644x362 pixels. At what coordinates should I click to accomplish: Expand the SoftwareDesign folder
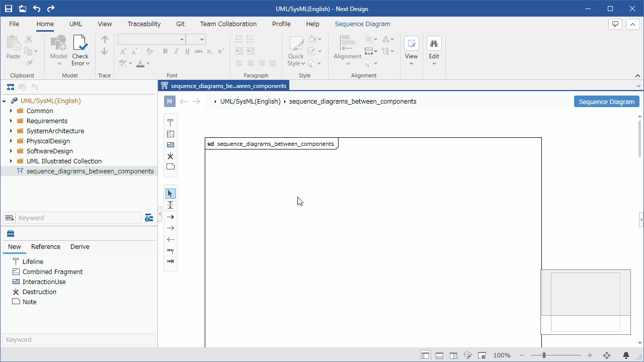11,151
